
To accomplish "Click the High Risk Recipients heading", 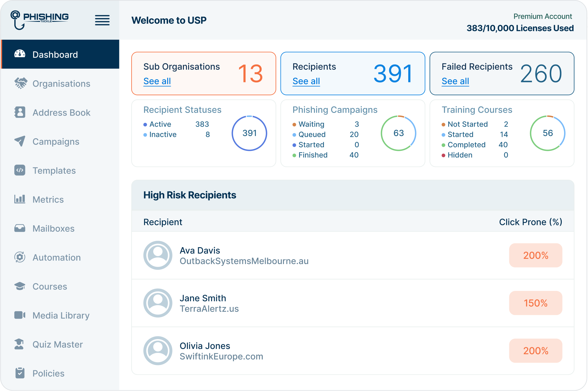I will 190,195.
